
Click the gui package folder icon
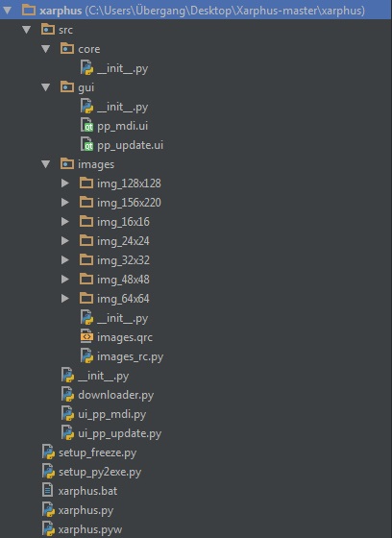point(67,87)
